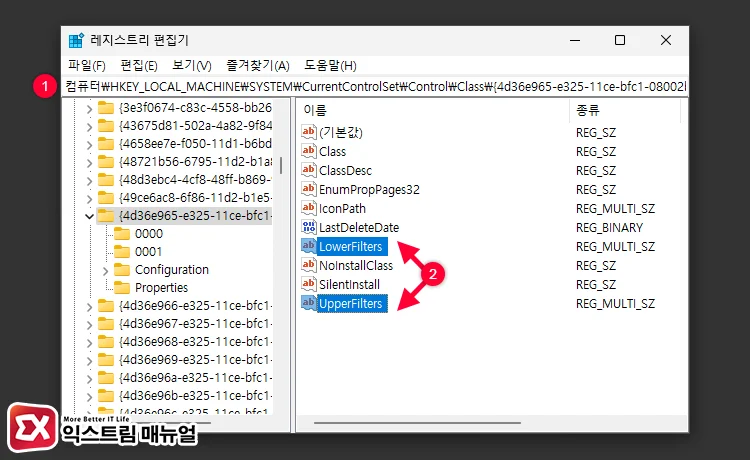The image size is (750, 460).
Task: Click the folder icon of {4d36e968-e325-11ce-bfc1
Action: (106, 341)
